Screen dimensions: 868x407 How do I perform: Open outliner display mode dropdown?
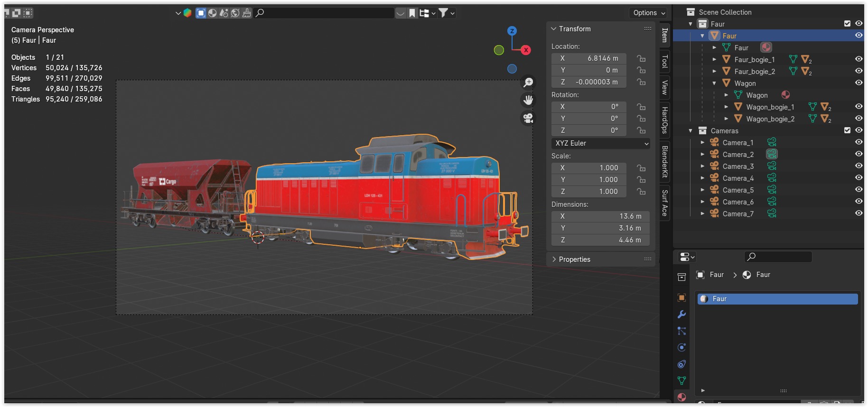pos(427,13)
